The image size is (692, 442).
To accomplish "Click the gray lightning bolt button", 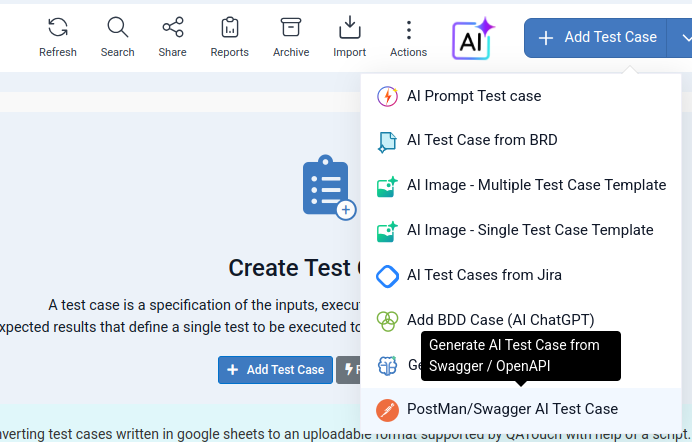I will (x=349, y=370).
